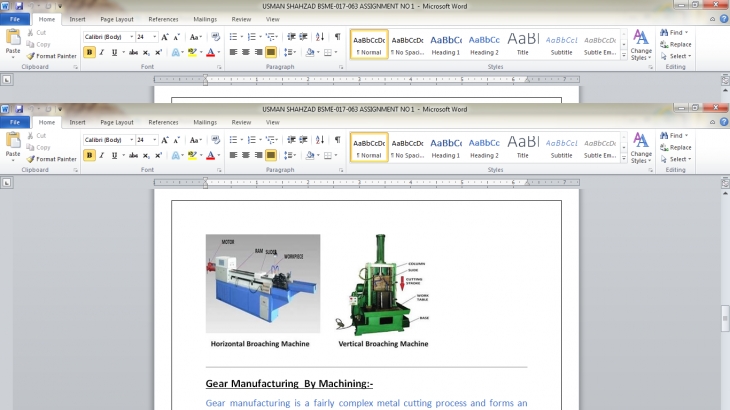This screenshot has height=410, width=730.
Task: Click Copy in the front window clipboard group
Action: click(x=38, y=147)
